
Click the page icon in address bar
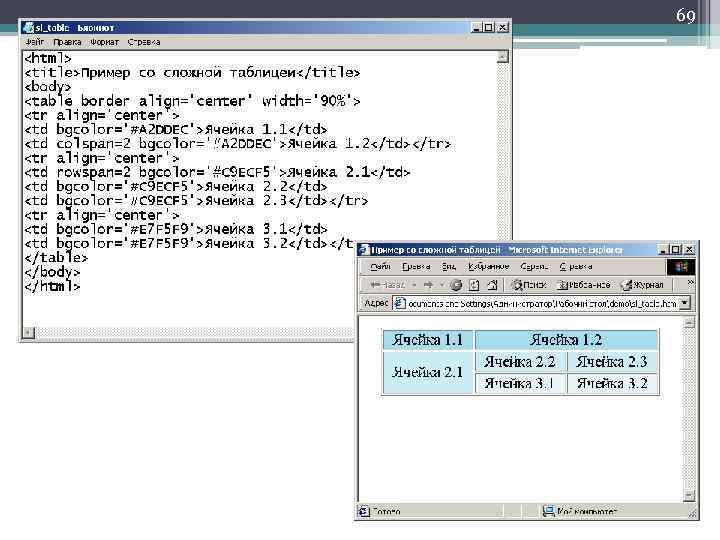[400, 304]
